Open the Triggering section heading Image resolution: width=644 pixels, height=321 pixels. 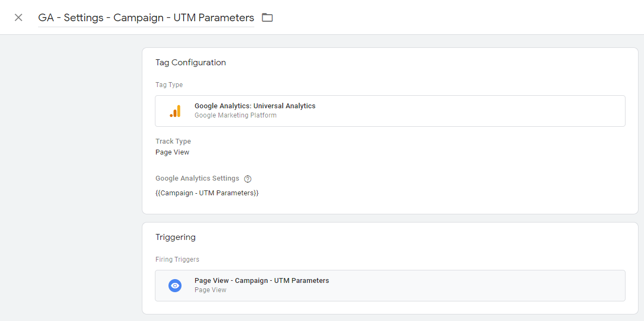[176, 237]
